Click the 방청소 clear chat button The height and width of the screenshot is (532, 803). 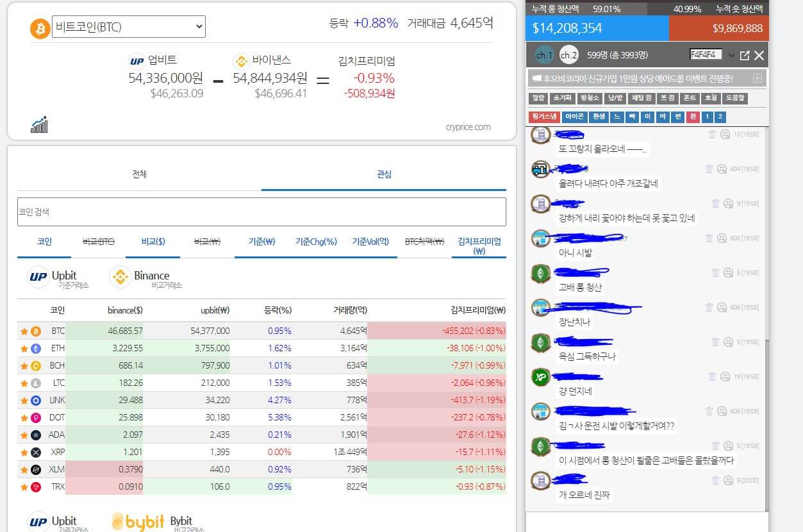point(589,99)
